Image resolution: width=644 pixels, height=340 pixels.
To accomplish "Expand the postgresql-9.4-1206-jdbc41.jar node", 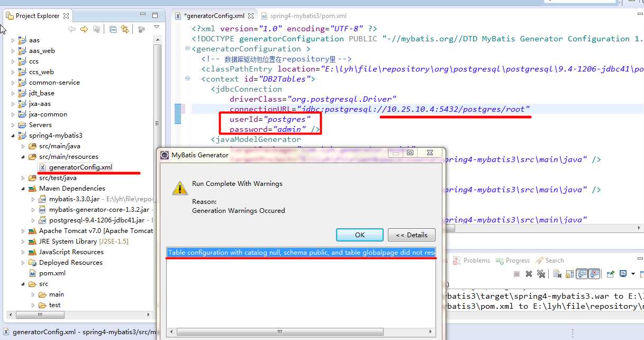I will [x=33, y=220].
